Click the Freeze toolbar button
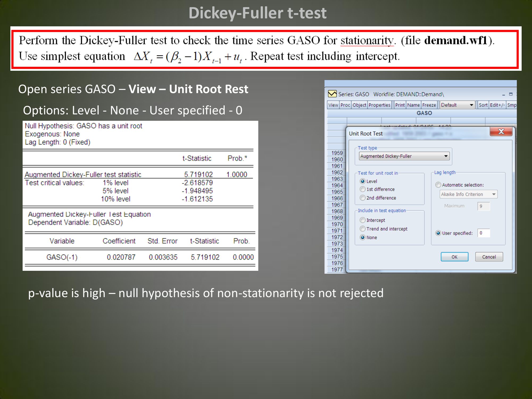The width and height of the screenshot is (532, 399). (429, 105)
